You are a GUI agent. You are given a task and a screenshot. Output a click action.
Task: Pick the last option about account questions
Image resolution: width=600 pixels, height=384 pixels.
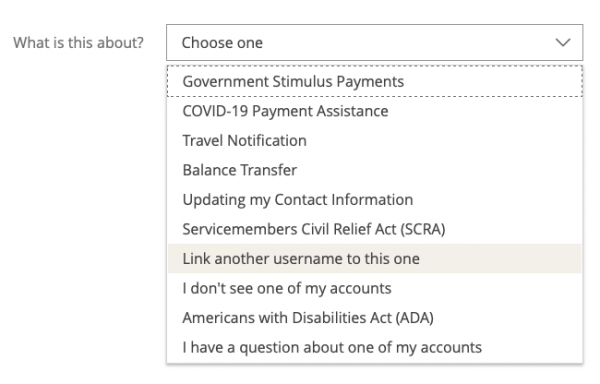tap(375, 347)
